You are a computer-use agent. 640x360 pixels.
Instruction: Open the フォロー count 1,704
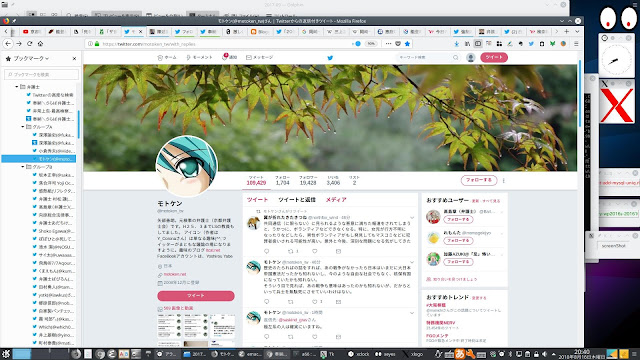pos(282,180)
